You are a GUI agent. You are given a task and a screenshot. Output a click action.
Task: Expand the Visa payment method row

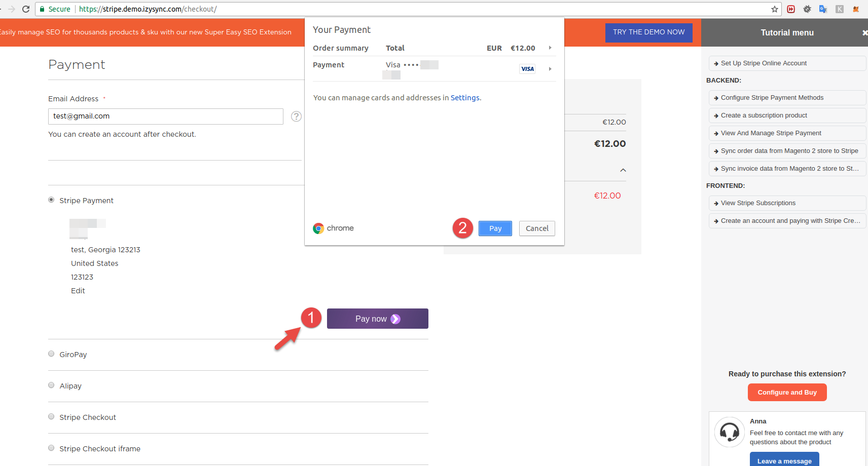click(x=550, y=69)
